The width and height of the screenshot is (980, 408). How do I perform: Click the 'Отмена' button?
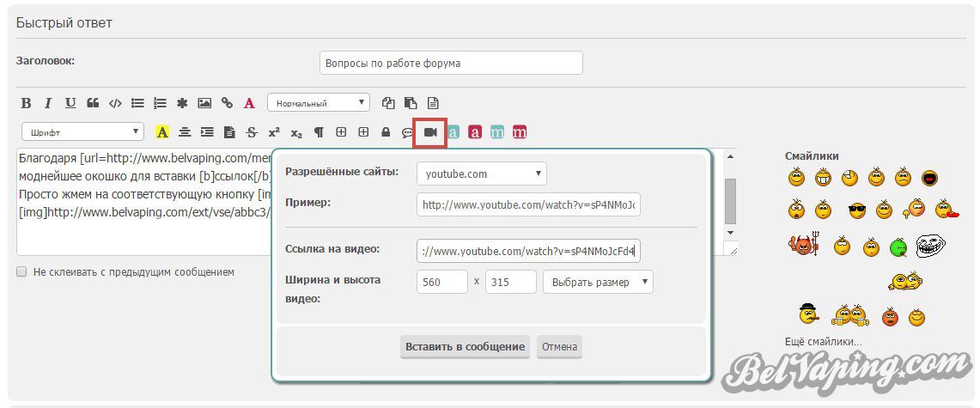pyautogui.click(x=559, y=347)
